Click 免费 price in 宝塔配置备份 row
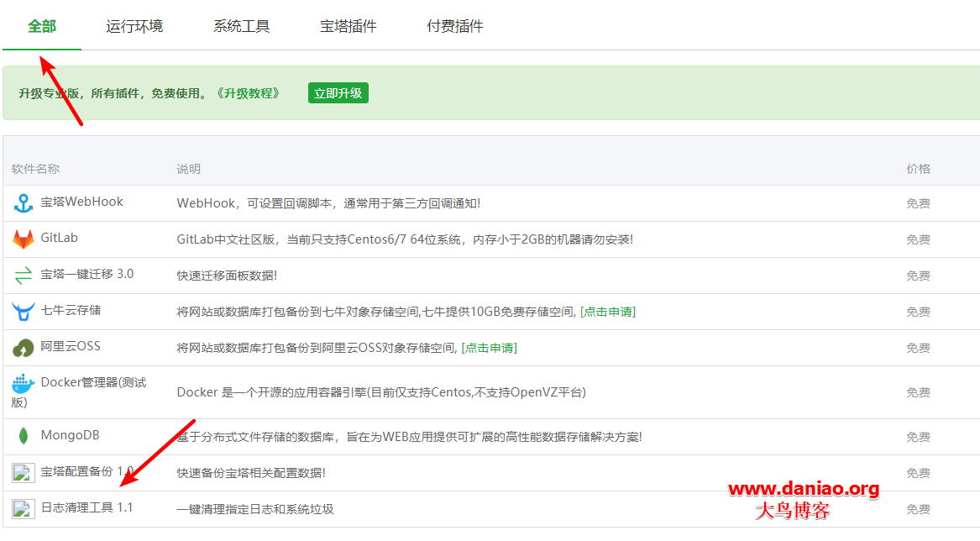Image resolution: width=980 pixels, height=541 pixels. tap(918, 474)
